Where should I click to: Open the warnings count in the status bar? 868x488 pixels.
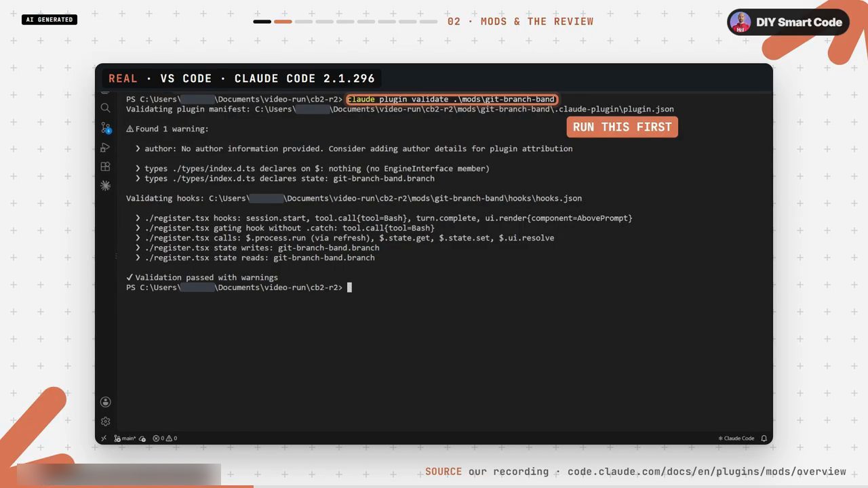click(172, 439)
